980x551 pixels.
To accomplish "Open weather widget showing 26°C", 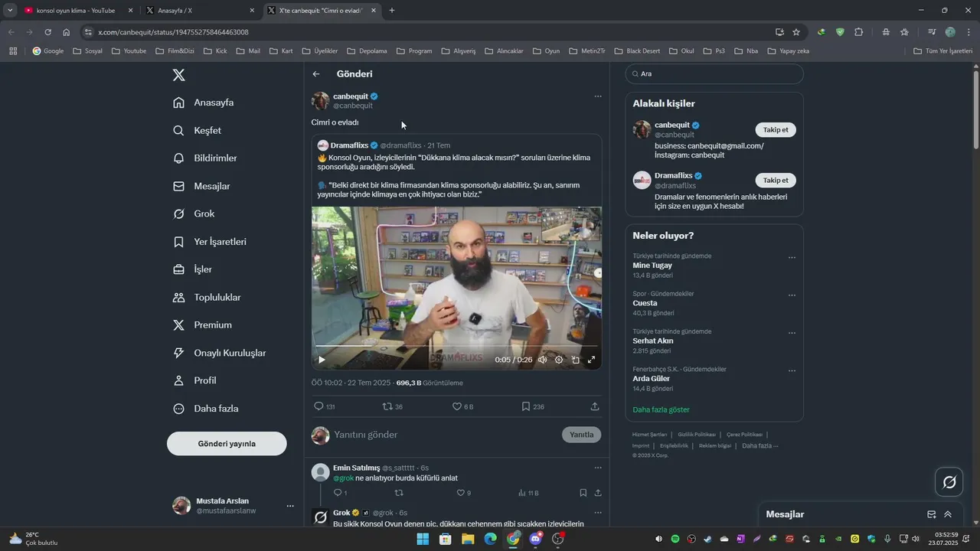I will [34, 539].
